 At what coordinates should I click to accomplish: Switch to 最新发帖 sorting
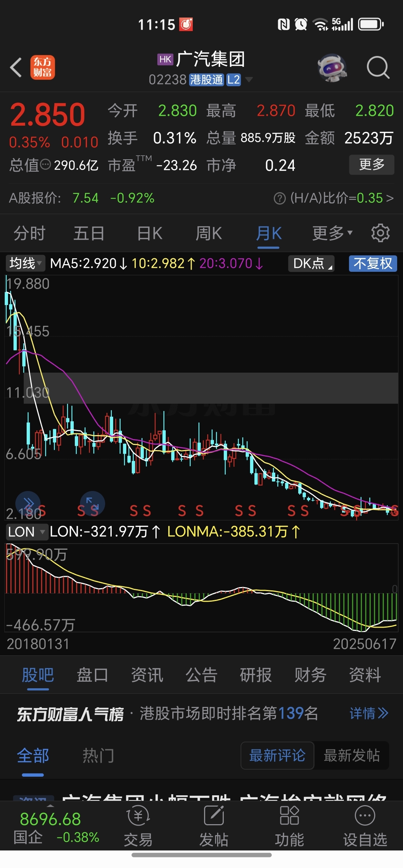point(352,755)
